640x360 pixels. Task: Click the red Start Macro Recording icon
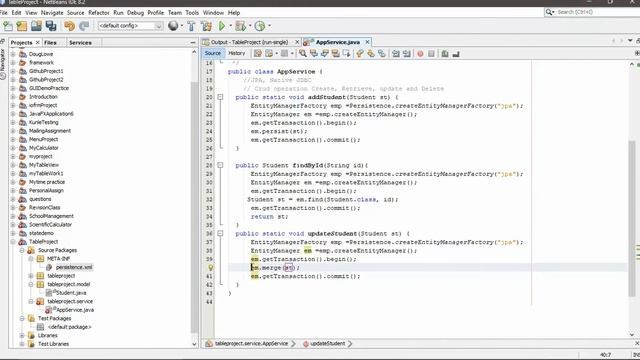[420, 53]
